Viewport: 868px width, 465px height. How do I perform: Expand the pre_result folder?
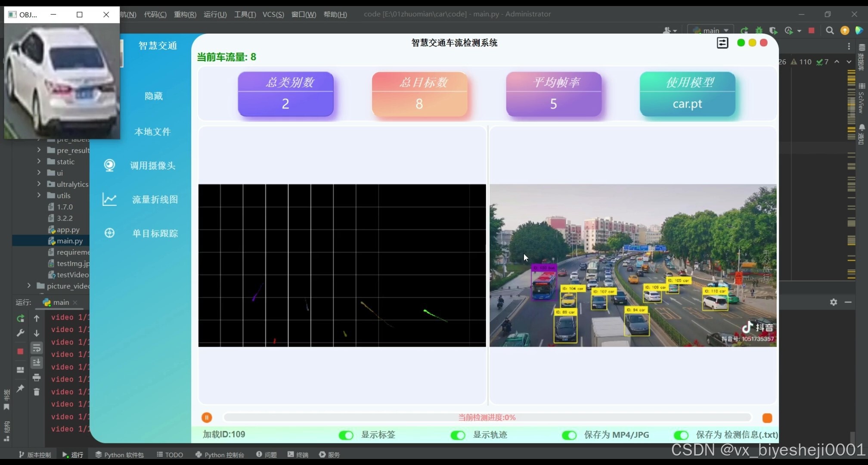(39, 150)
